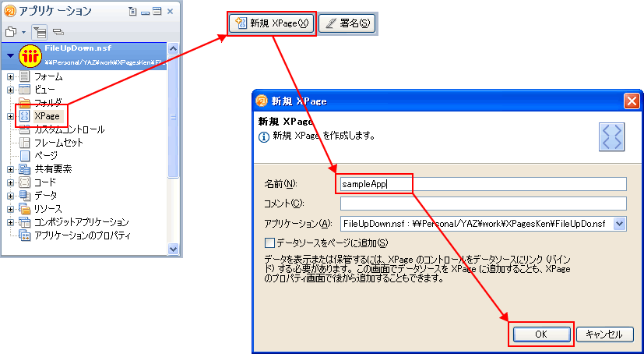Select the ページ icon in the tree

[x=25, y=156]
